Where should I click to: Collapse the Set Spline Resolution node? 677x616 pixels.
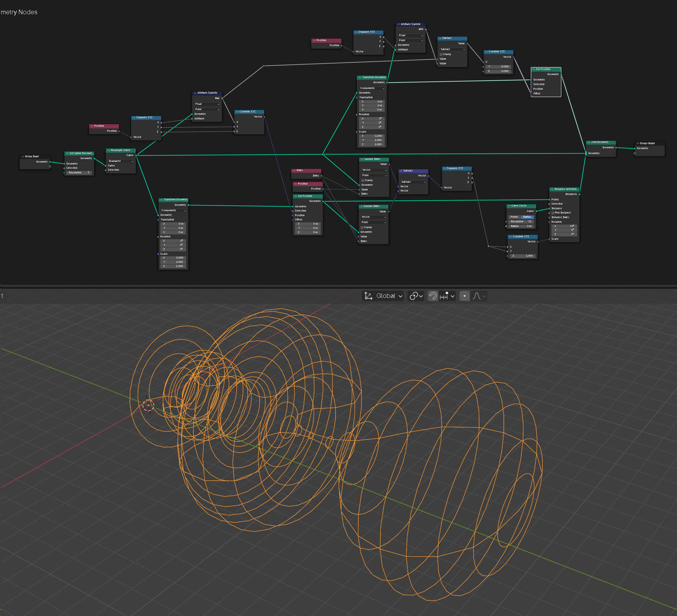pyautogui.click(x=67, y=153)
